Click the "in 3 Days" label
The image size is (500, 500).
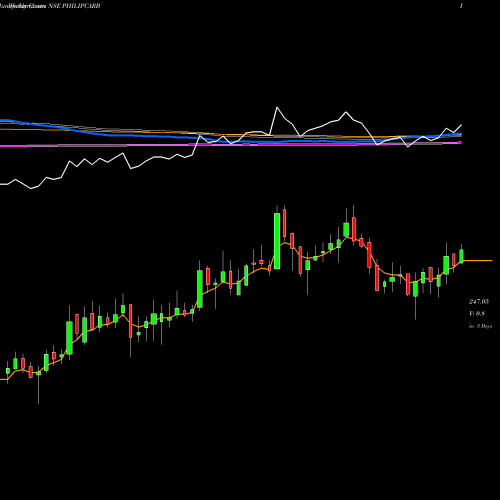480,326
